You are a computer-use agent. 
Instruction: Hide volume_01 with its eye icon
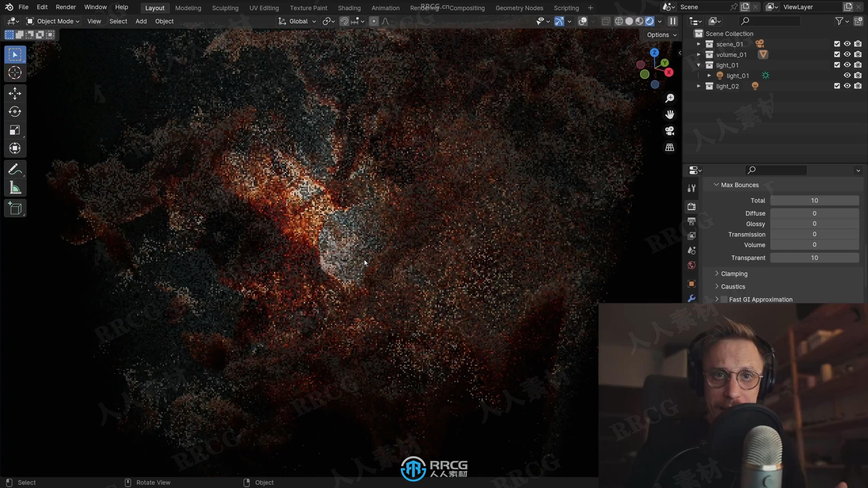click(x=847, y=55)
